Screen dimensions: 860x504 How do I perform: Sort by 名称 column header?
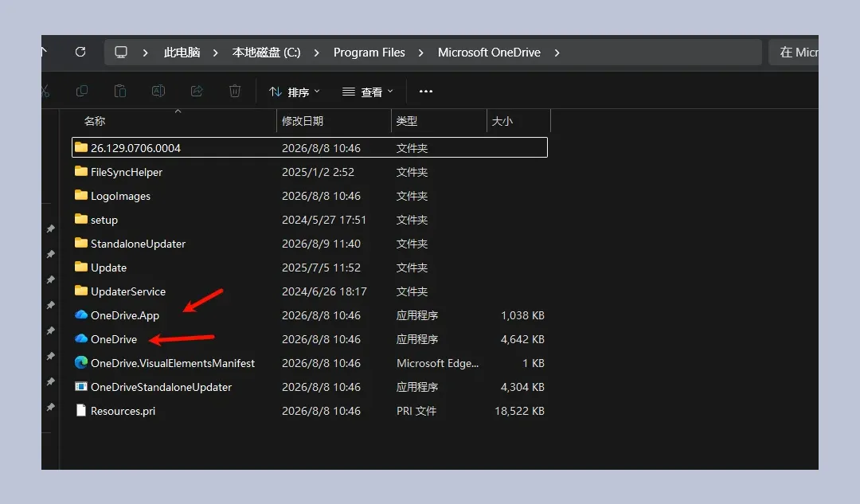pyautogui.click(x=94, y=121)
